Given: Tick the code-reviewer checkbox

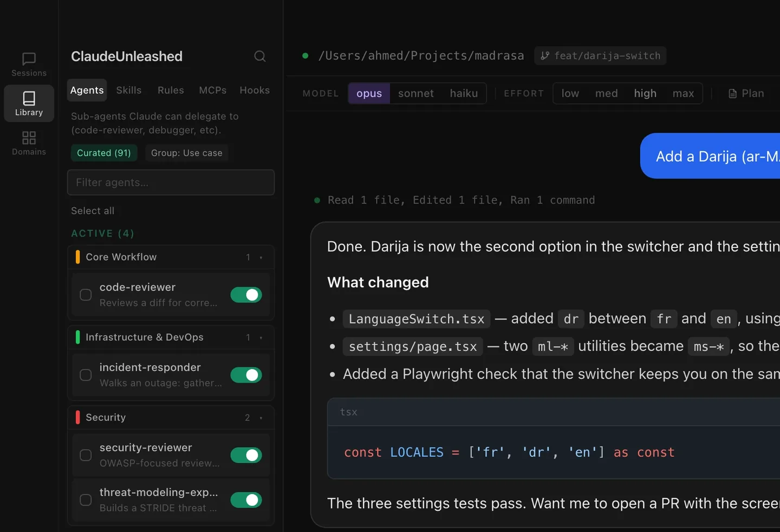Looking at the screenshot, I should coord(86,295).
